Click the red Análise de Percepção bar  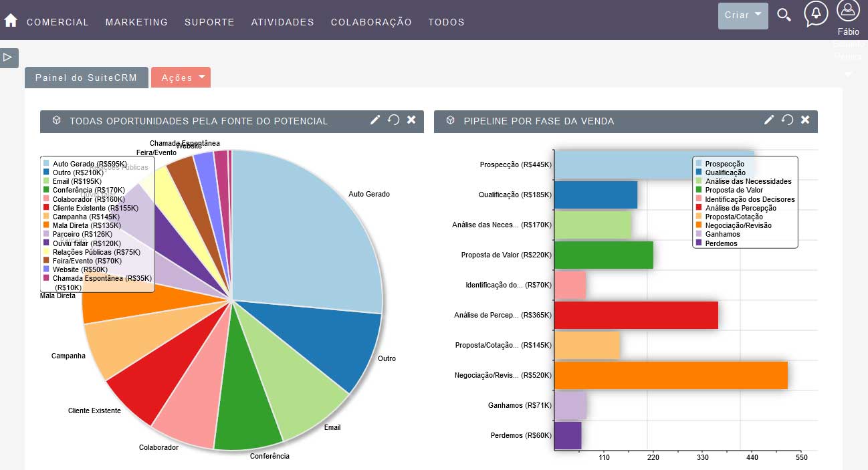[637, 315]
